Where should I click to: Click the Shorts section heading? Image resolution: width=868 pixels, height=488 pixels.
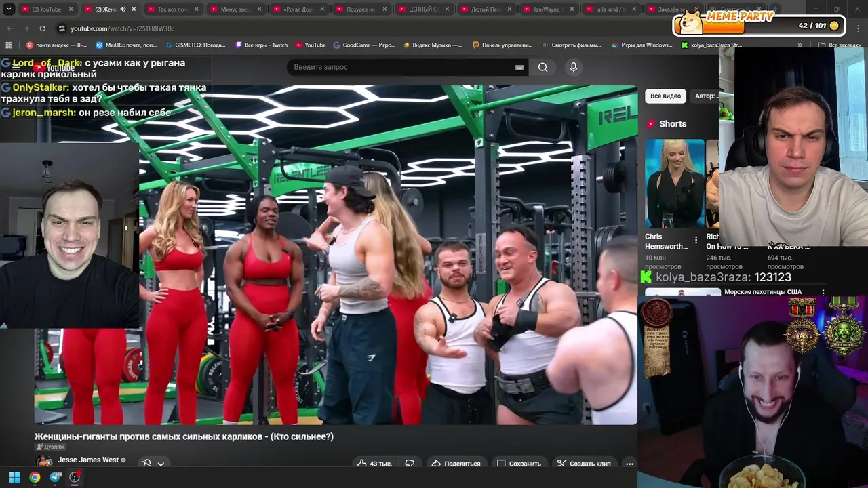(672, 124)
